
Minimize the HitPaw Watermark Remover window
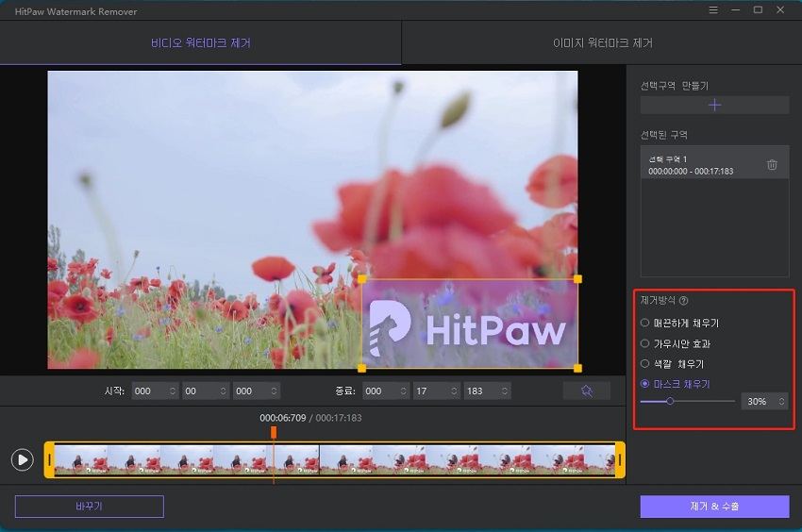click(x=736, y=9)
